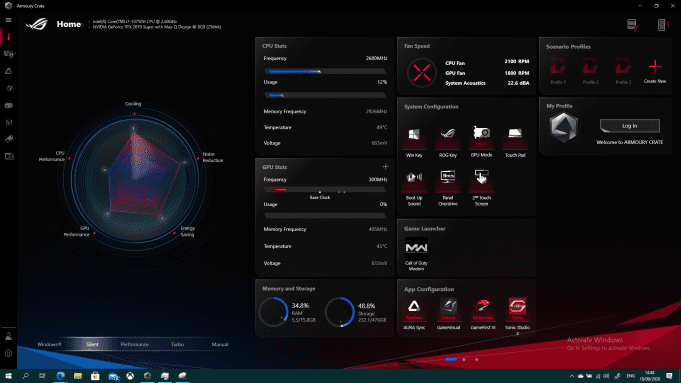Viewport: 681px width, 383px height.
Task: Open the GameVisual sidebar icon
Action: [x=8, y=88]
